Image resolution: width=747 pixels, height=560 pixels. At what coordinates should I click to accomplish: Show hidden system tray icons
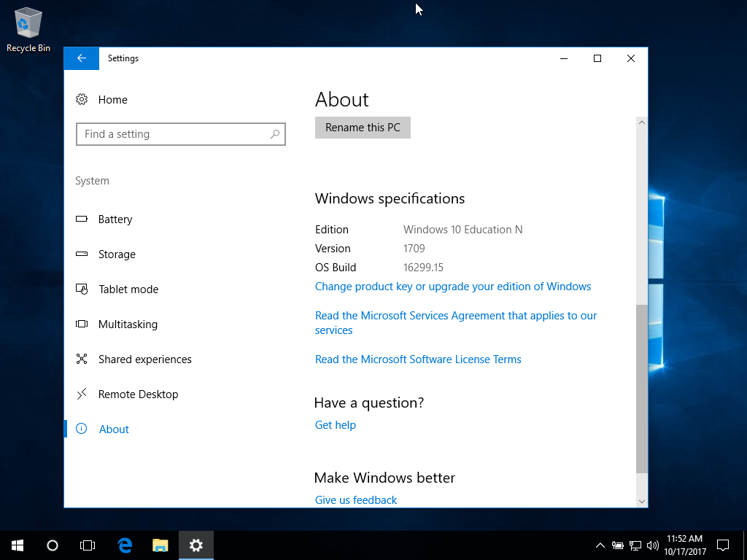(600, 545)
